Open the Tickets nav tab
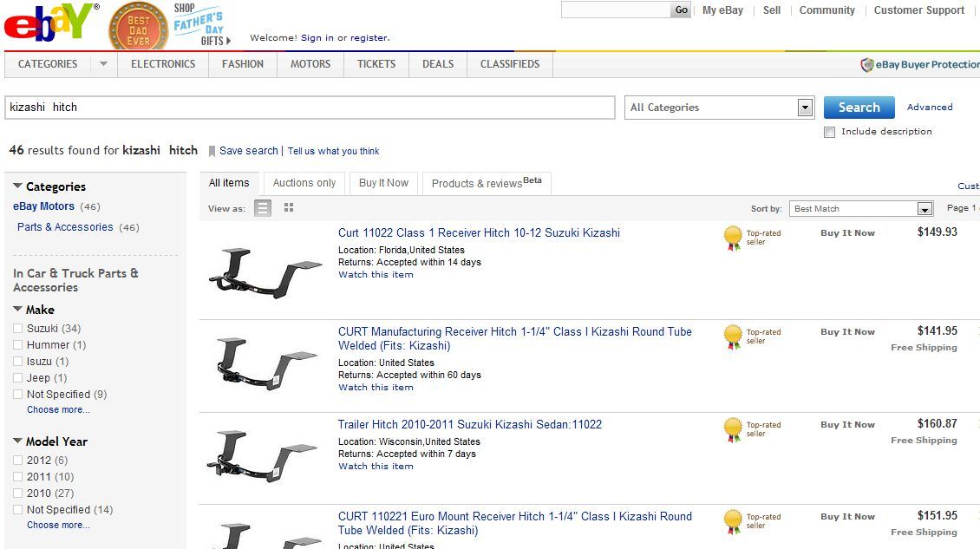 (x=376, y=64)
